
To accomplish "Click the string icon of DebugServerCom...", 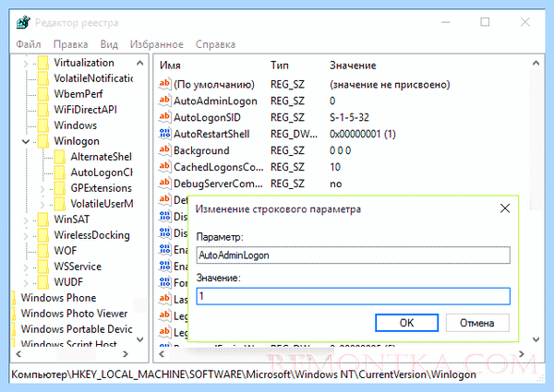I will 164,184.
